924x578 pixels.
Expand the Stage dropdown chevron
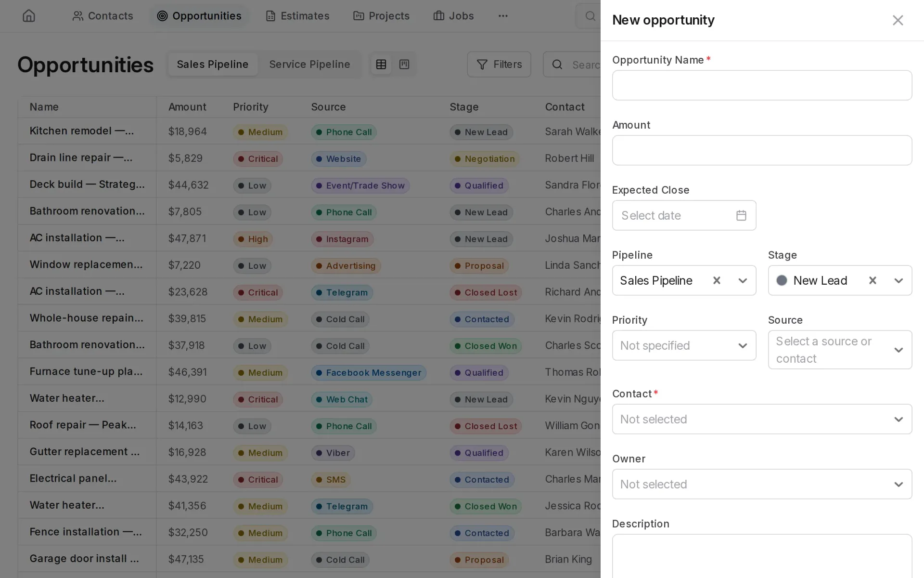(x=898, y=280)
